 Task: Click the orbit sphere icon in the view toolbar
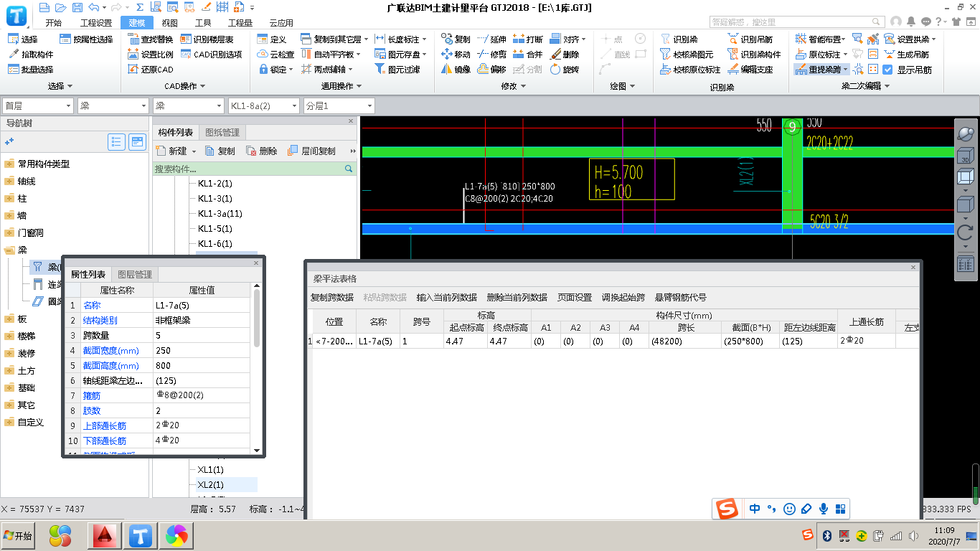[966, 133]
